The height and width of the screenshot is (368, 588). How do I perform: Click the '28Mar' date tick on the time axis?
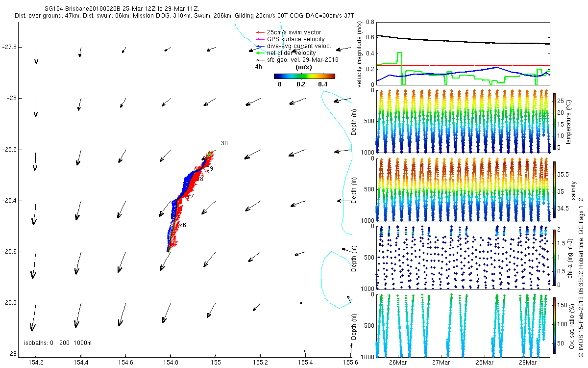pos(484,362)
